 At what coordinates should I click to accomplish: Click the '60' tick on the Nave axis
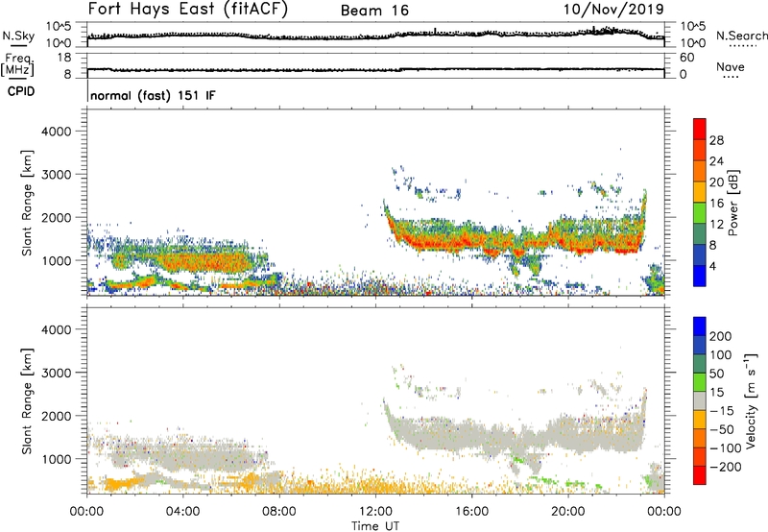(686, 58)
